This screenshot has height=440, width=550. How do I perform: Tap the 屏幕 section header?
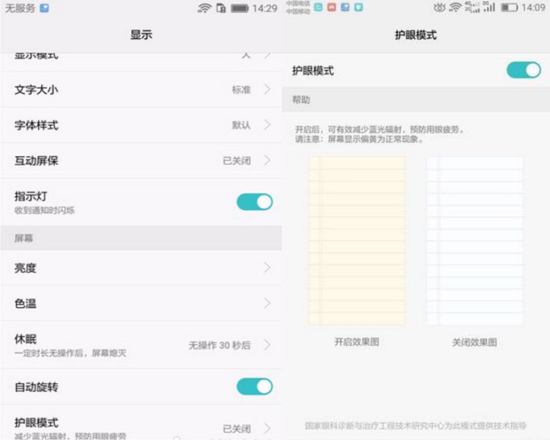tap(141, 238)
